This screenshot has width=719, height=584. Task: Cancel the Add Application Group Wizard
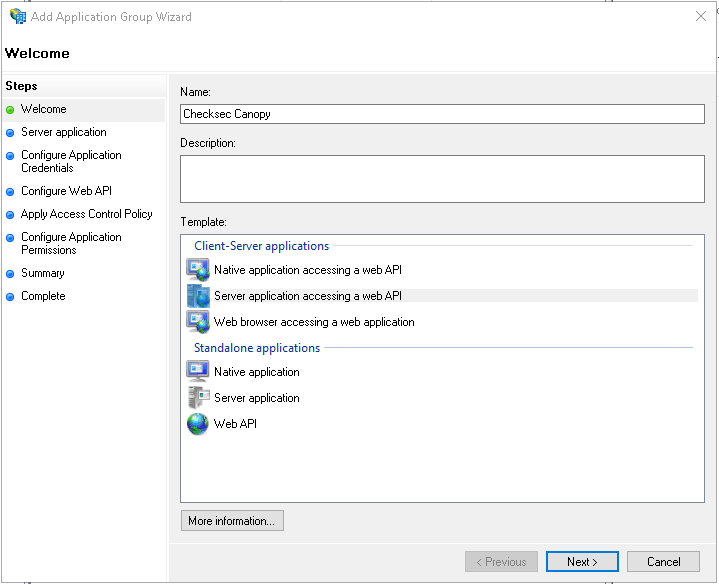664,562
